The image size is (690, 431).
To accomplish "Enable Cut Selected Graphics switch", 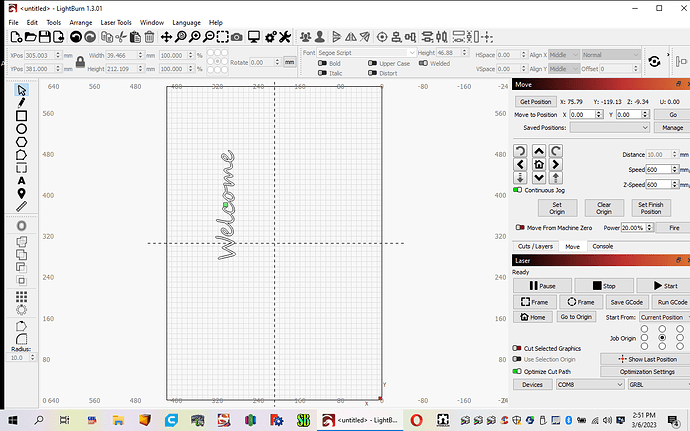I will pyautogui.click(x=517, y=348).
